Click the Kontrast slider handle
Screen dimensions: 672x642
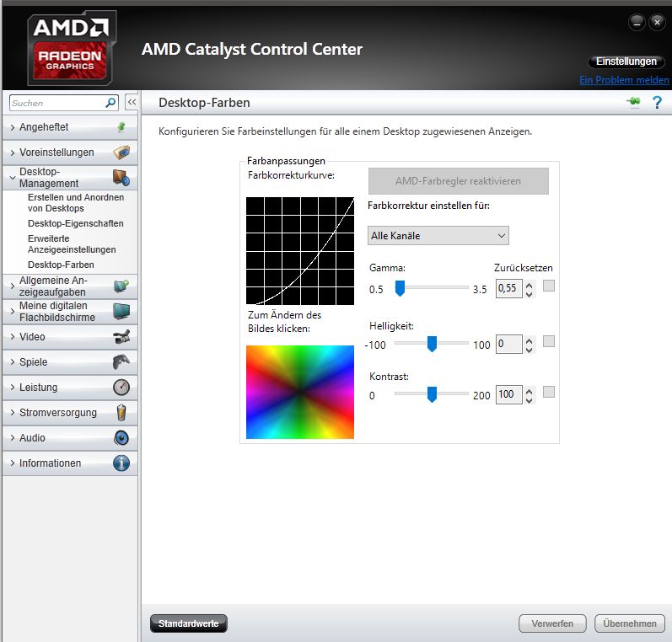[x=432, y=394]
